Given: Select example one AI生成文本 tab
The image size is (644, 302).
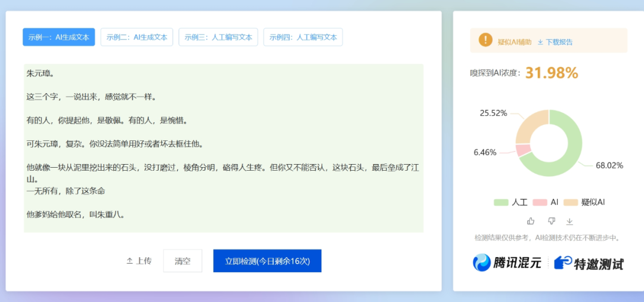Looking at the screenshot, I should (58, 37).
